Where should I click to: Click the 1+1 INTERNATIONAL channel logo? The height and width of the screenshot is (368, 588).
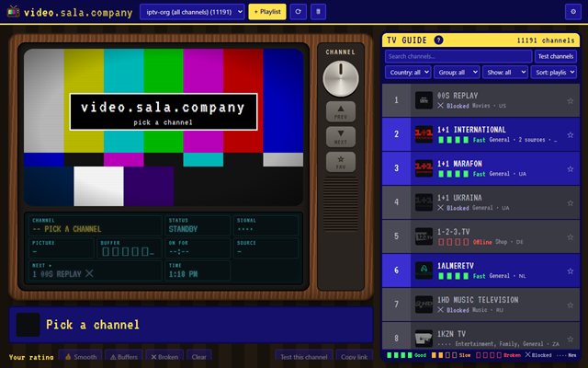coord(424,134)
